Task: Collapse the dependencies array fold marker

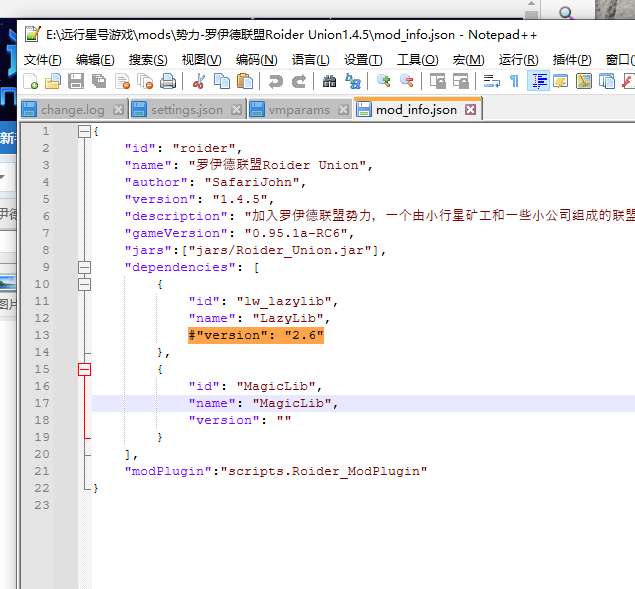Action: point(84,267)
